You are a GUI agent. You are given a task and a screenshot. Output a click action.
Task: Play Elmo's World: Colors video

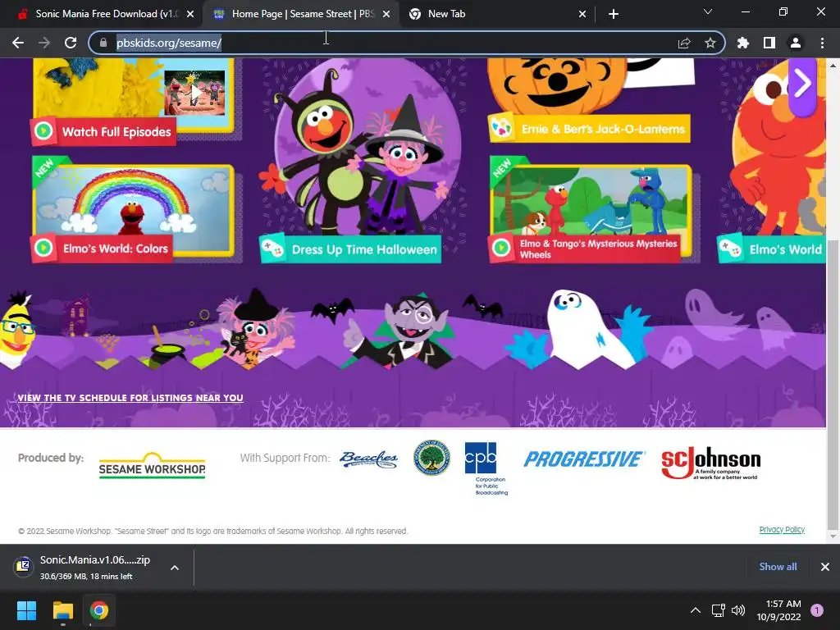coord(102,249)
